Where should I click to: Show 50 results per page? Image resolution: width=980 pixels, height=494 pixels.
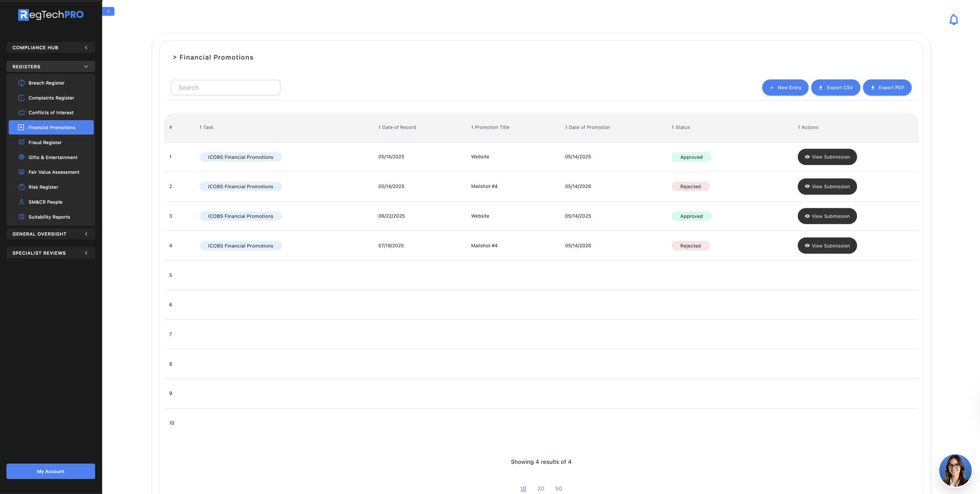pyautogui.click(x=558, y=489)
